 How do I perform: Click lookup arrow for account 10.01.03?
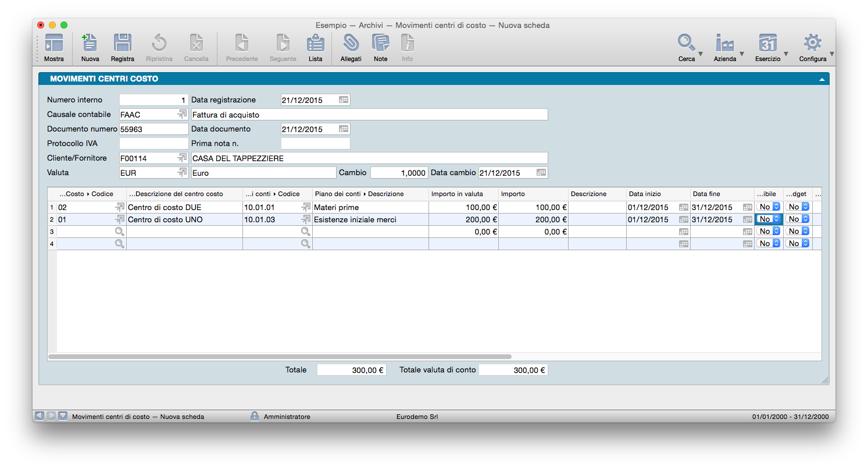306,219
